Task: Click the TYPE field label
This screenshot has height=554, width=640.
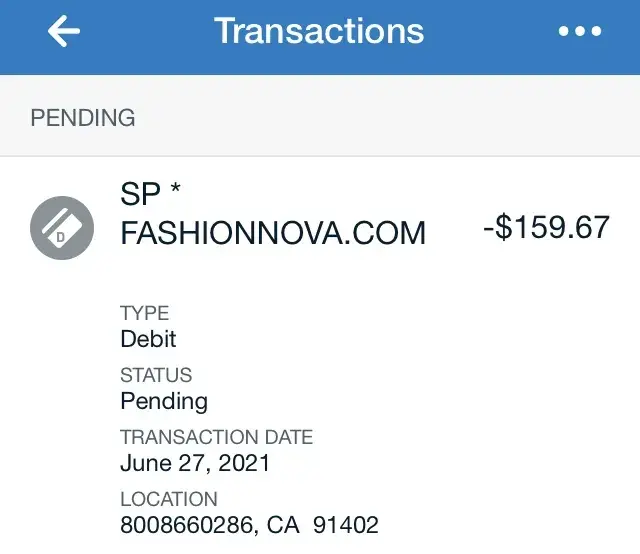Action: click(145, 313)
